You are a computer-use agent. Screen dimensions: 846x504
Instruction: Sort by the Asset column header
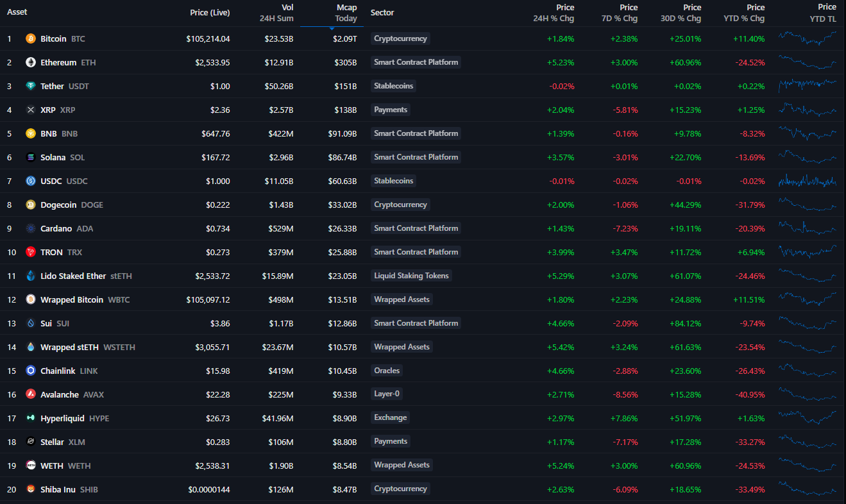pyautogui.click(x=17, y=12)
